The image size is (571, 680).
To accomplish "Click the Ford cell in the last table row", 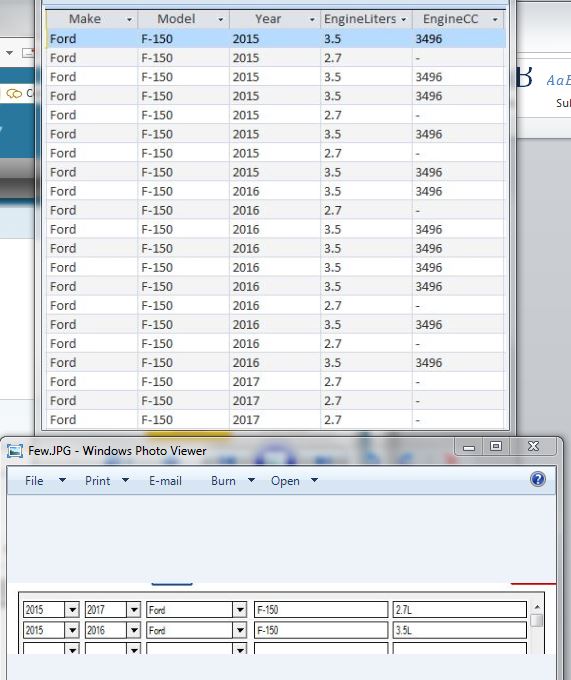I will tap(92, 420).
